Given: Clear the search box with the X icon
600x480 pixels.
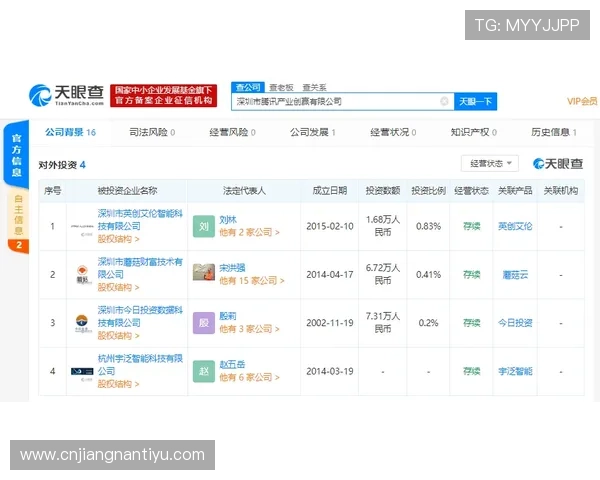Looking at the screenshot, I should (444, 101).
